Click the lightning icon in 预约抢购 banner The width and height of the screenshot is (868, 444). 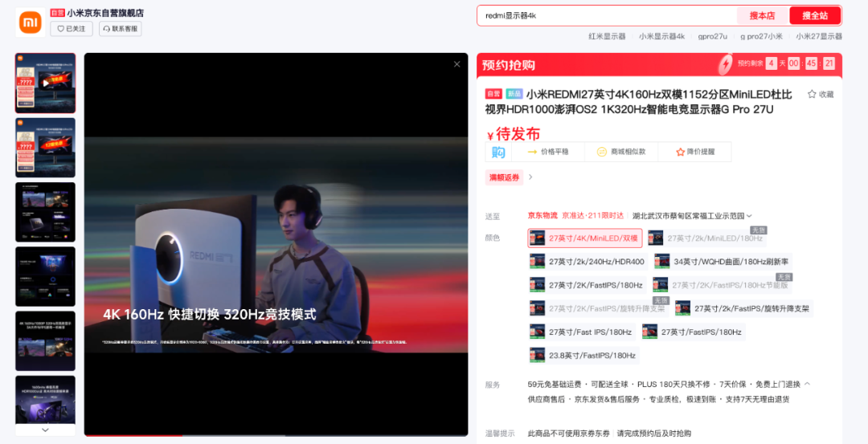(725, 65)
